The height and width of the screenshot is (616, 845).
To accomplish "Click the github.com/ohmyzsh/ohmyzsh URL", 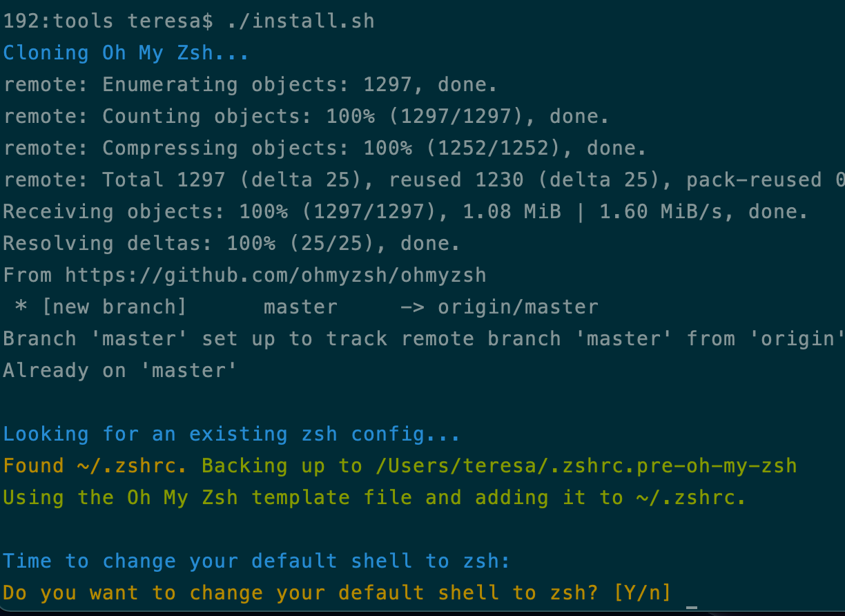I will [276, 276].
